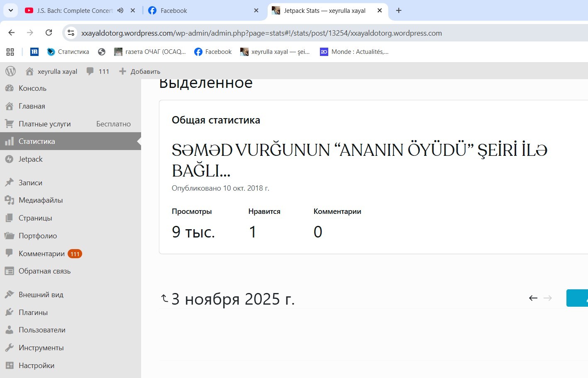Reload the current page
Image resolution: width=588 pixels, height=378 pixels.
[49, 33]
